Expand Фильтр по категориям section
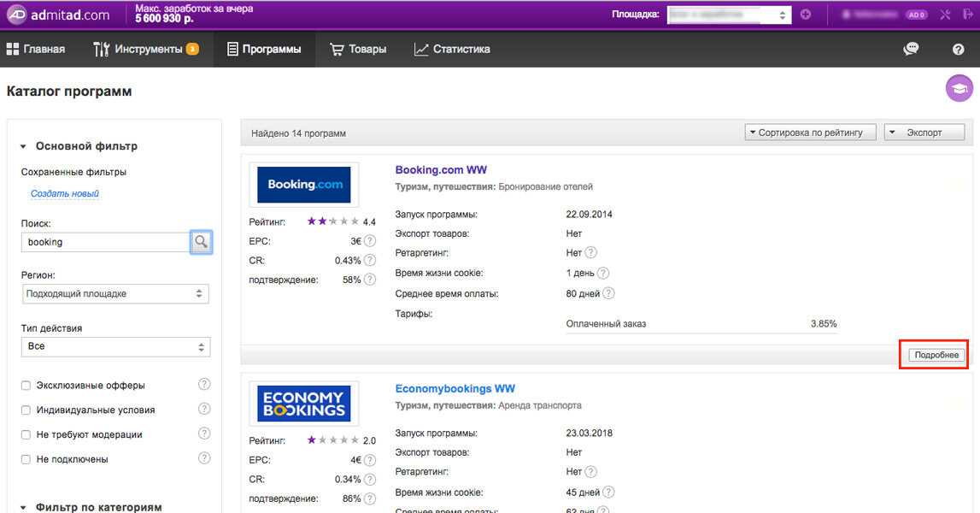The height and width of the screenshot is (513, 980). [91, 507]
